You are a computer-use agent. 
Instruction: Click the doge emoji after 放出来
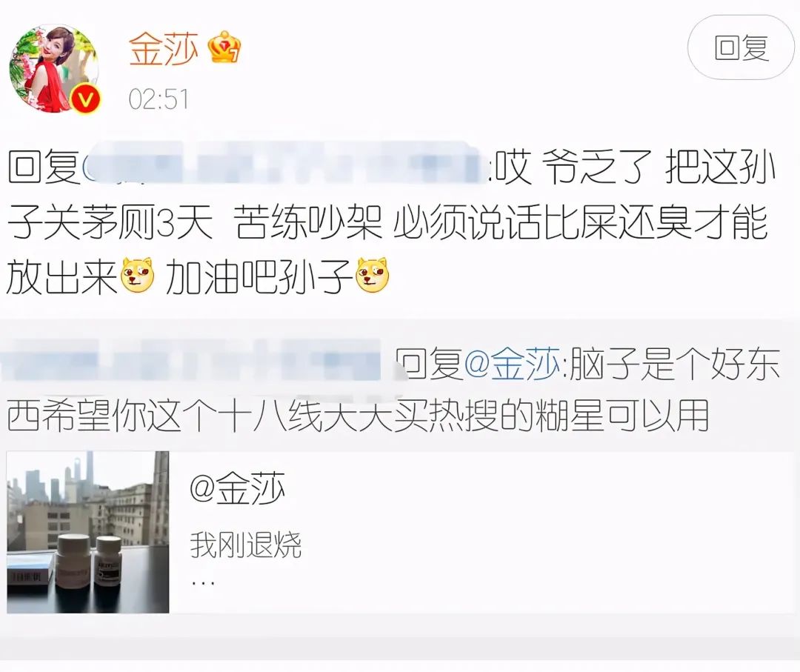point(138,276)
